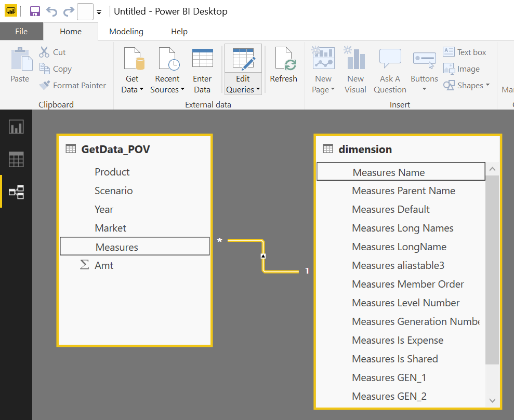Viewport: 514px width, 420px height.
Task: Click the New Page icon
Action: click(323, 58)
